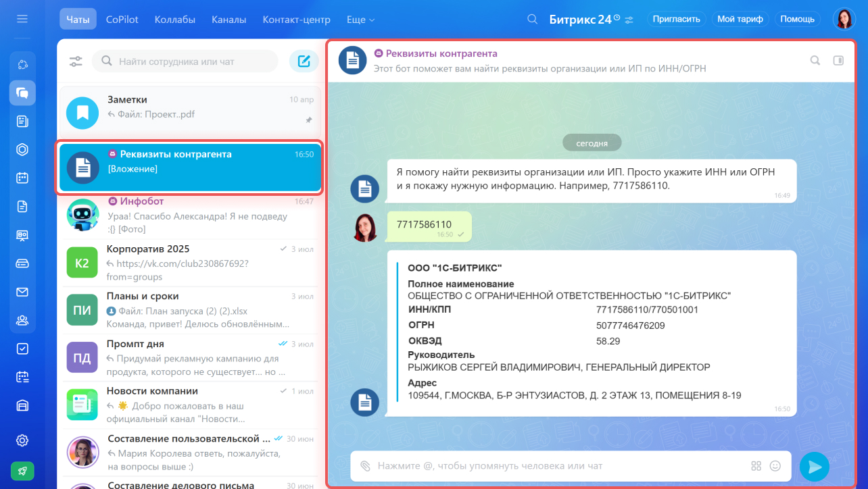Screen dimensions: 868x489
Task: Open chat list filter settings icon
Action: (x=76, y=61)
